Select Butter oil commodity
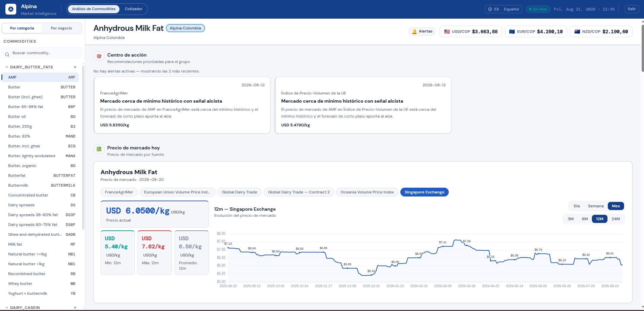This screenshot has width=644, height=311. pos(40,117)
